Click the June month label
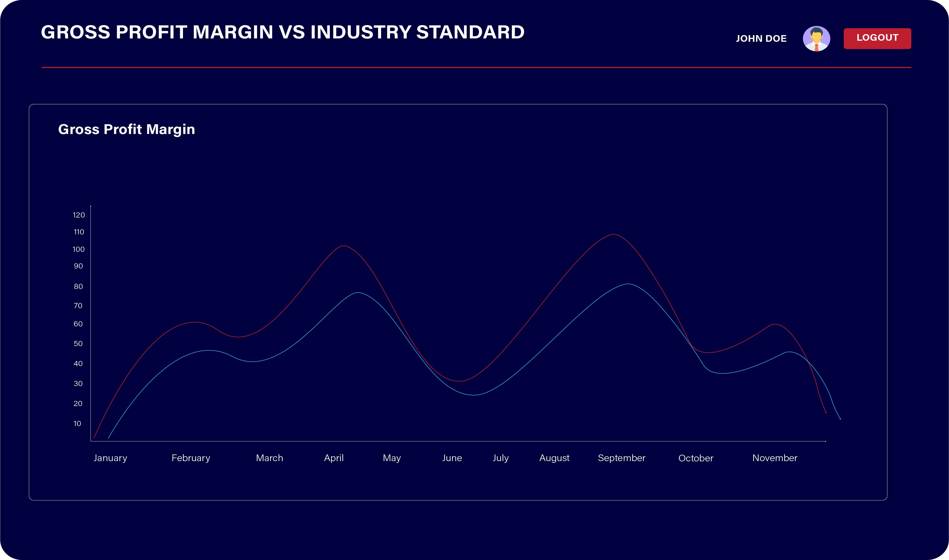 point(452,458)
